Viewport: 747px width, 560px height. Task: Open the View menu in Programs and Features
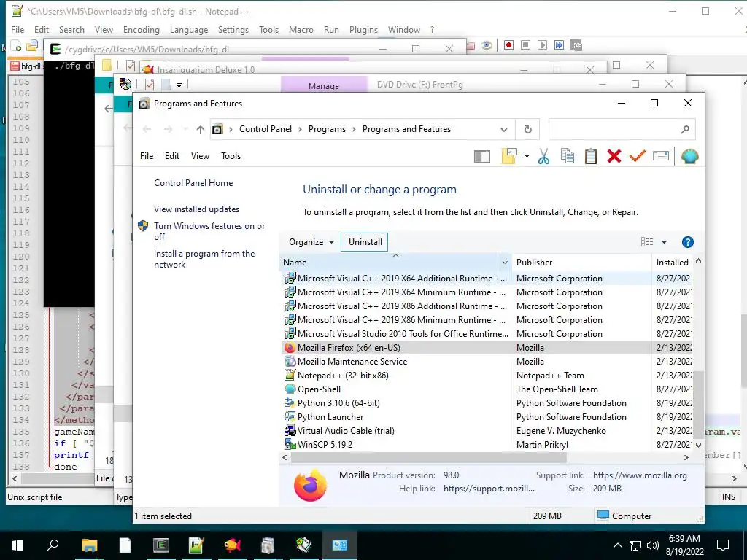200,156
